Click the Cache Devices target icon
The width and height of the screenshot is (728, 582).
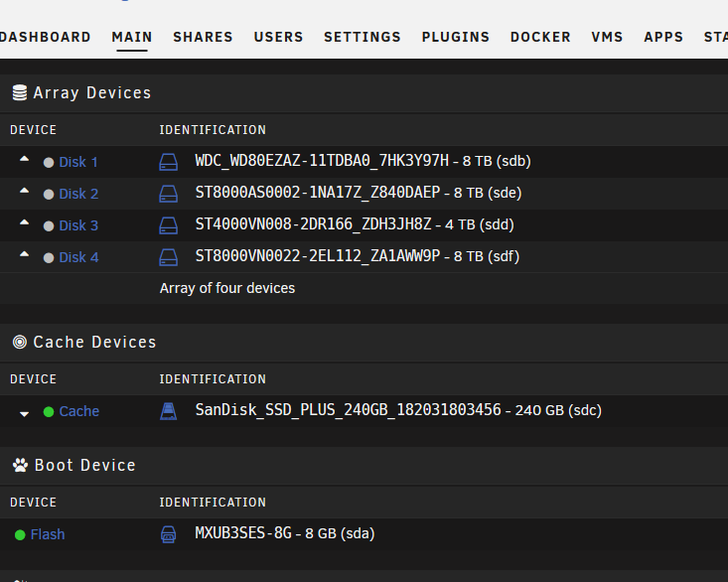(20, 342)
